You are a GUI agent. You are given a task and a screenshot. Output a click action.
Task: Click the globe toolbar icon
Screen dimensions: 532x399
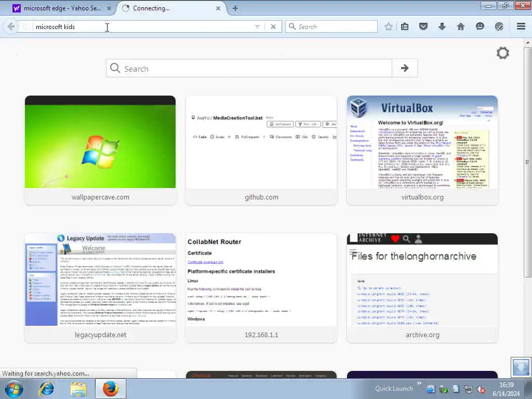499,26
